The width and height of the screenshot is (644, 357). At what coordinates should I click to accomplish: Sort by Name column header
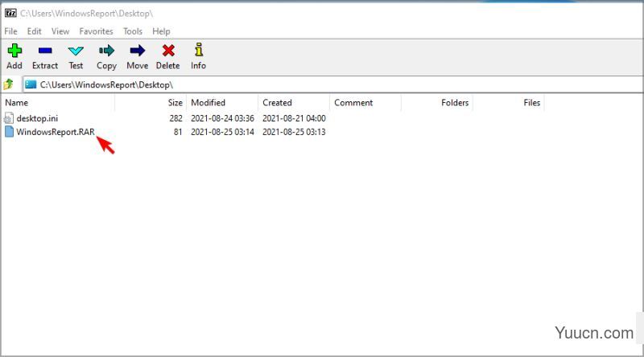58,103
